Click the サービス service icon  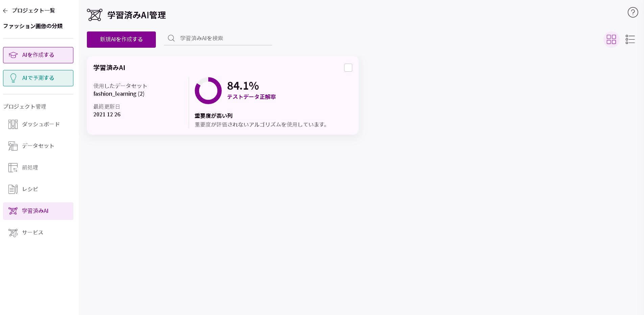pyautogui.click(x=13, y=232)
